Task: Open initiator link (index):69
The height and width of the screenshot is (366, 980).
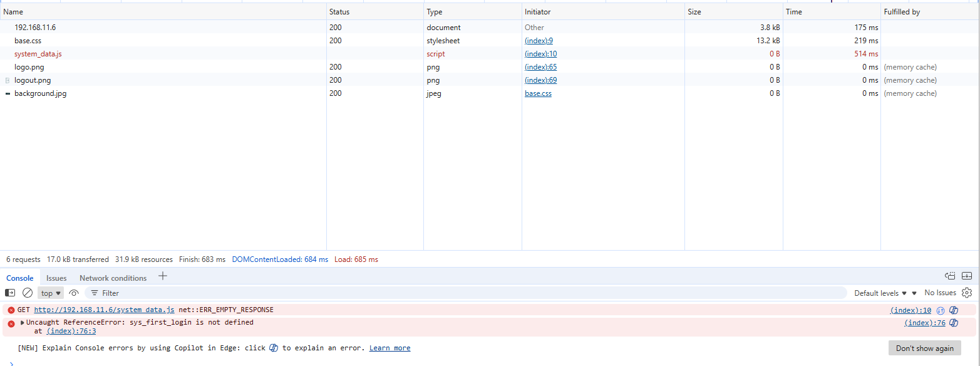Action: tap(540, 80)
